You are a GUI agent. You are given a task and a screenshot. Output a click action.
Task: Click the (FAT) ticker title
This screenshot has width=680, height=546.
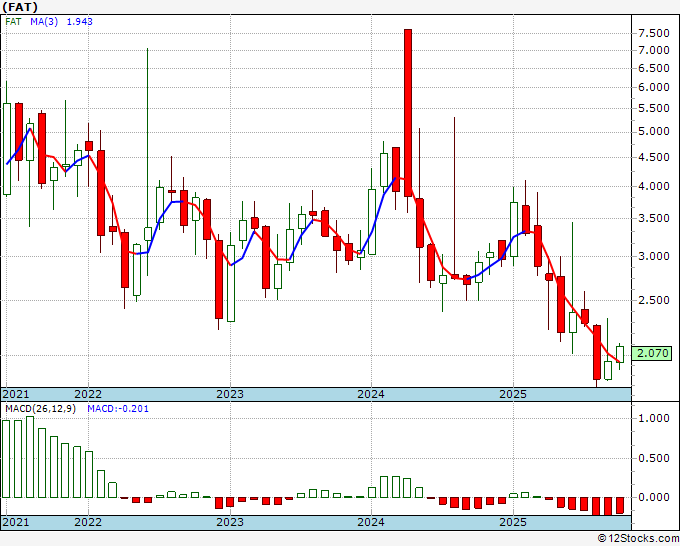tap(20, 7)
